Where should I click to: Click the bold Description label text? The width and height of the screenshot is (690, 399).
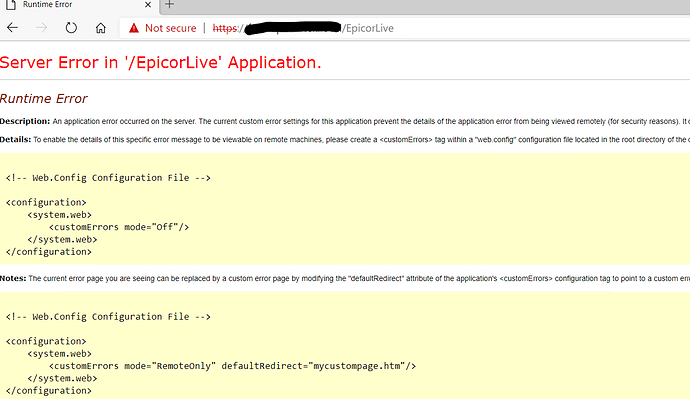tap(25, 121)
